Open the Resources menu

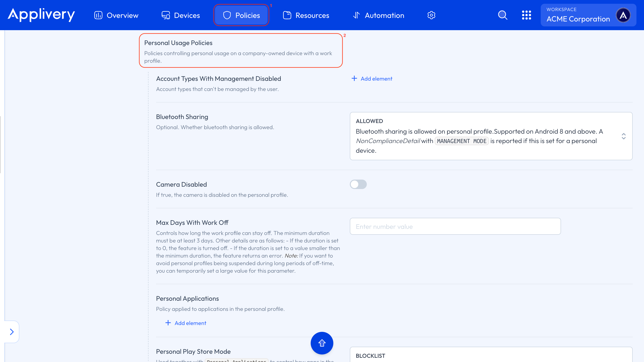[x=306, y=15]
